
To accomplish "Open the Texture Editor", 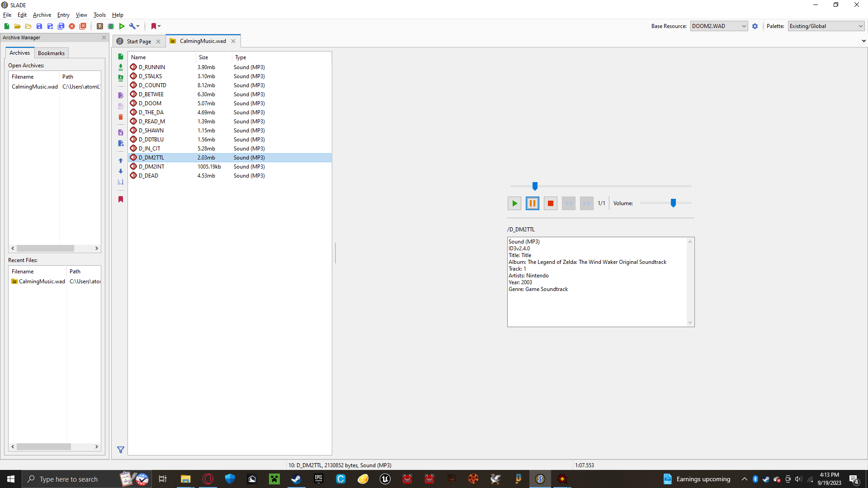I will tap(100, 26).
